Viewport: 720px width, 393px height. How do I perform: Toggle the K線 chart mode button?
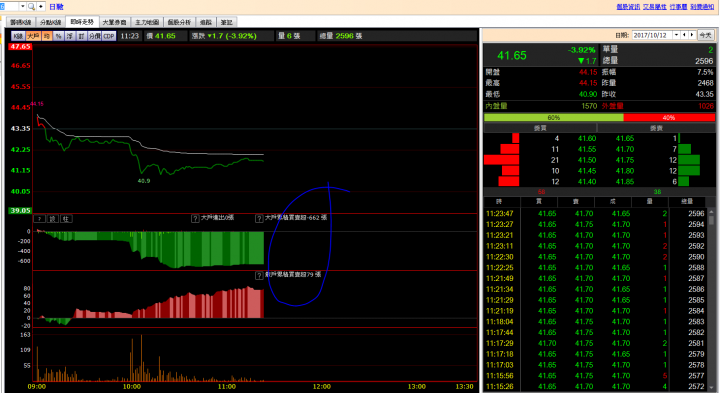(18, 36)
